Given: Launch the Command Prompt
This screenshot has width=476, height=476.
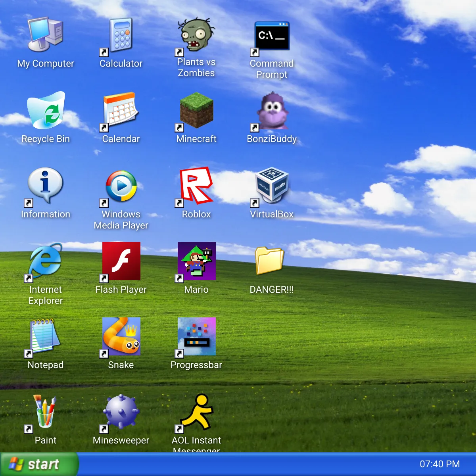Looking at the screenshot, I should [x=272, y=36].
